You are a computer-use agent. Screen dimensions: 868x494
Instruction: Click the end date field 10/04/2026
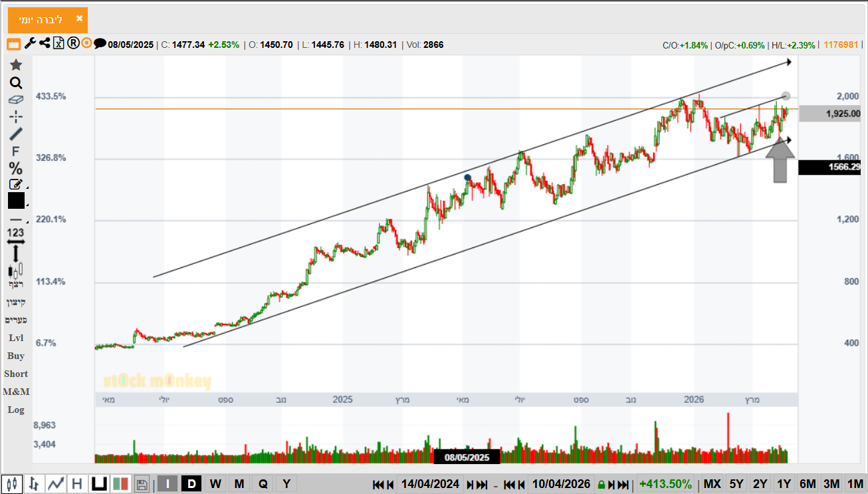tap(561, 484)
